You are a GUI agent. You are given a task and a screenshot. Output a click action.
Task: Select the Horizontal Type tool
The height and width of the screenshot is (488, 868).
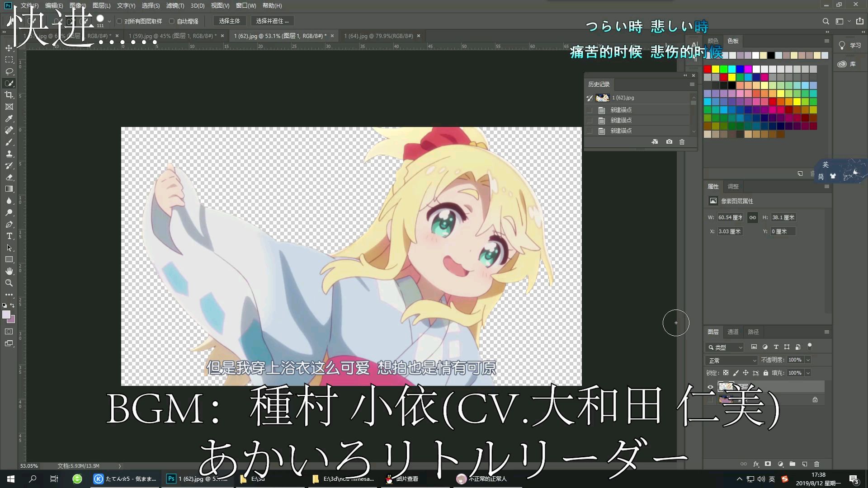tap(9, 236)
